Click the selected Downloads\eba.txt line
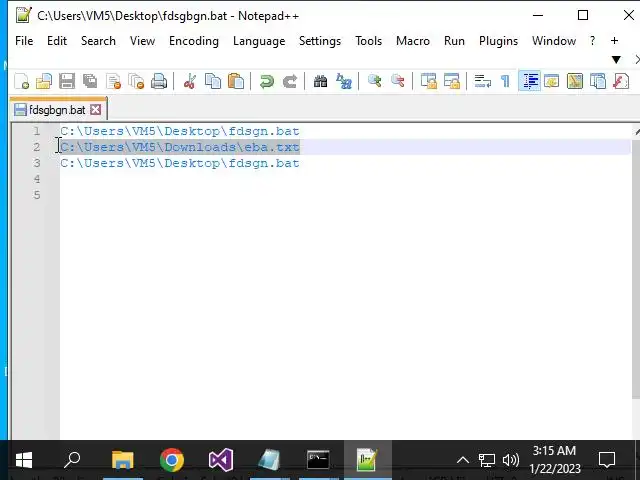 (180, 147)
